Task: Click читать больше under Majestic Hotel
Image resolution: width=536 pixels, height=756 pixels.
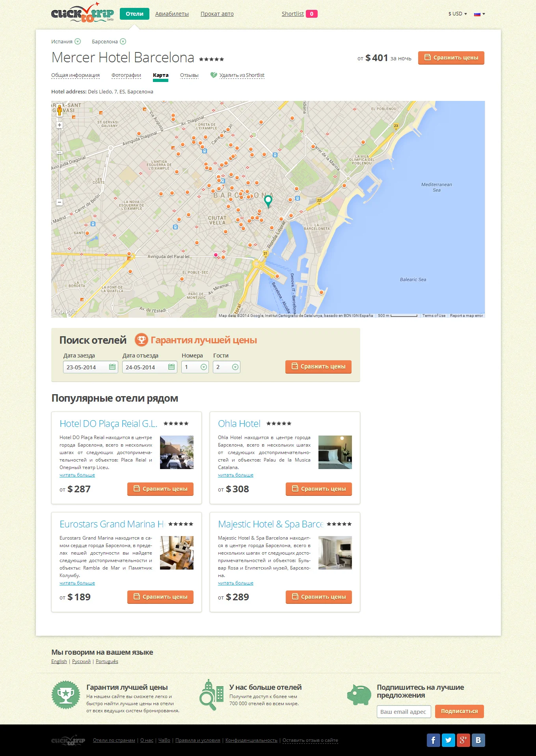Action: (x=236, y=583)
